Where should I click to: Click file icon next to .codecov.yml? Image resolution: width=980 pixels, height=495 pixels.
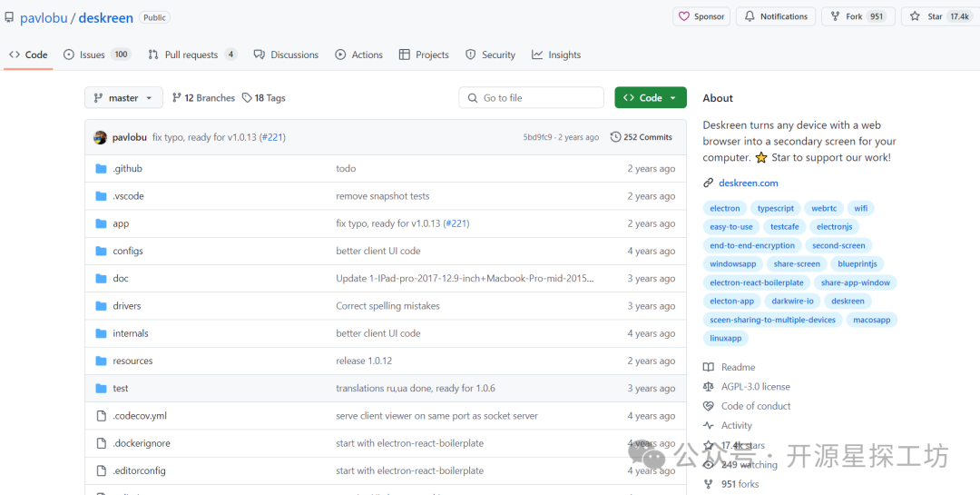click(102, 416)
